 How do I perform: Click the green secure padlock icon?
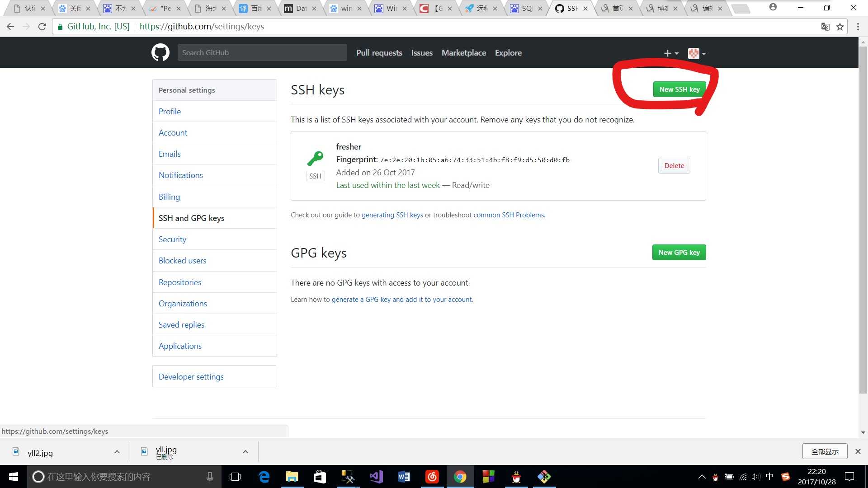[x=60, y=27]
